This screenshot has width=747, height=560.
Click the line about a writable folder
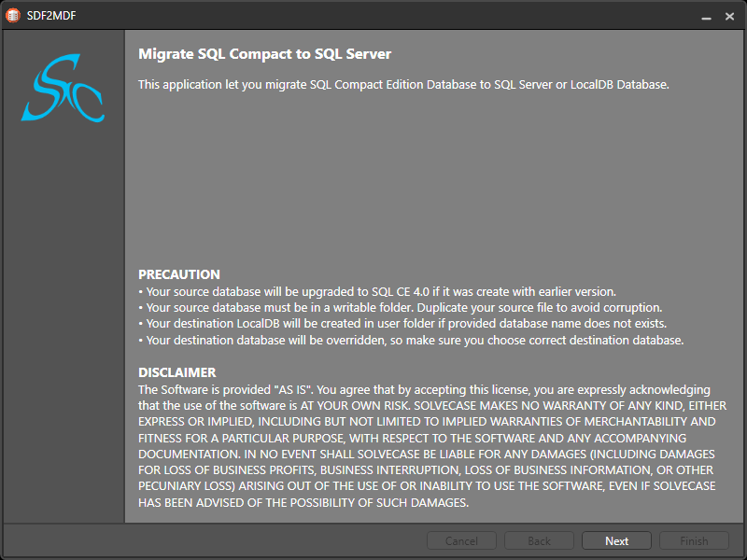point(401,308)
